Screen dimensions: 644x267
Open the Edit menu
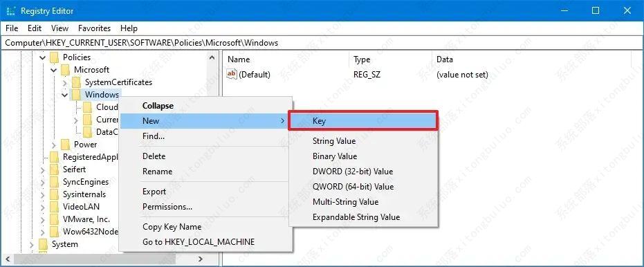point(35,28)
